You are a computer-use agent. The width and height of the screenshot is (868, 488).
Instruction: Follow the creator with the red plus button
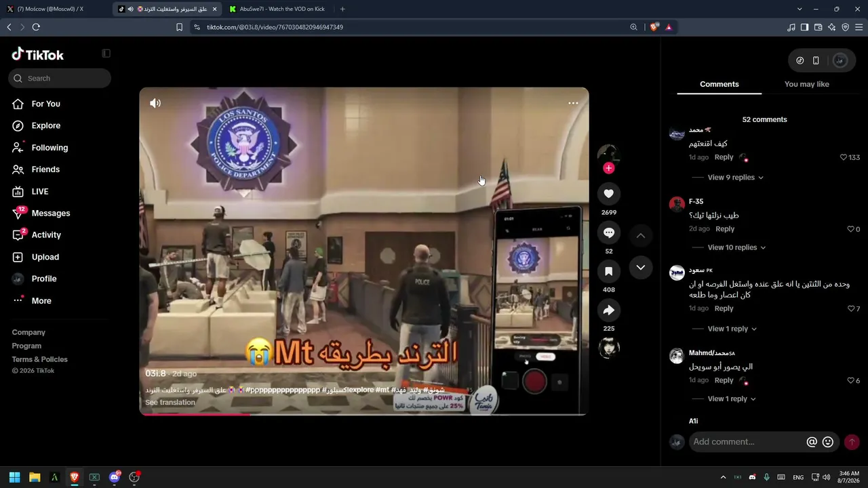(608, 168)
